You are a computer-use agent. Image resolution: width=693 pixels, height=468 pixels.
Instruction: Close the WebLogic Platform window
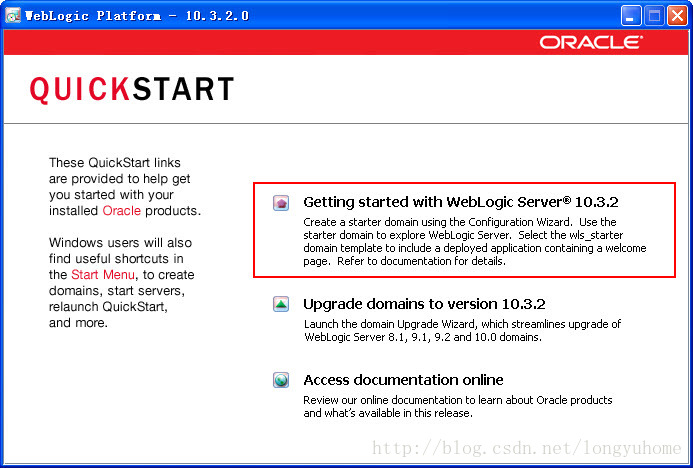[x=677, y=16]
